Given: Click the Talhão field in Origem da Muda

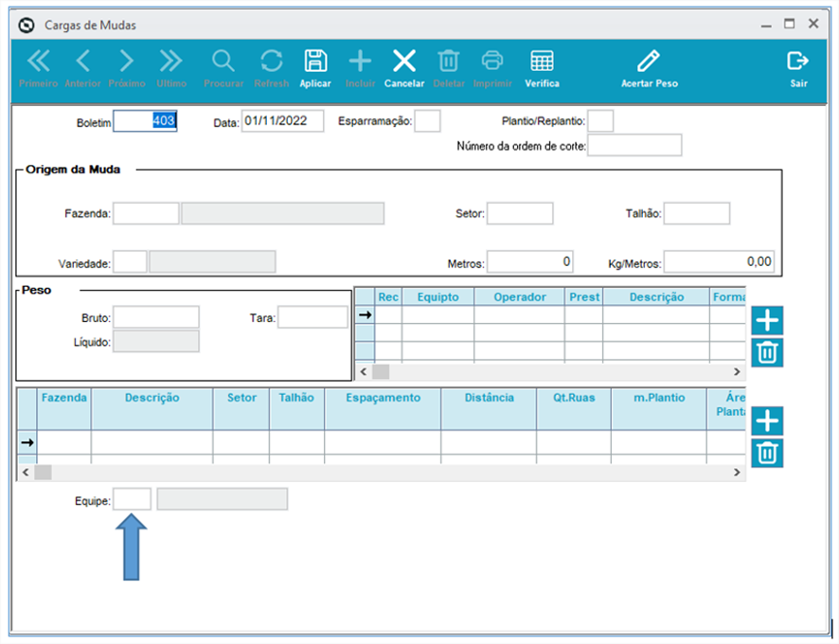Looking at the screenshot, I should (x=697, y=213).
